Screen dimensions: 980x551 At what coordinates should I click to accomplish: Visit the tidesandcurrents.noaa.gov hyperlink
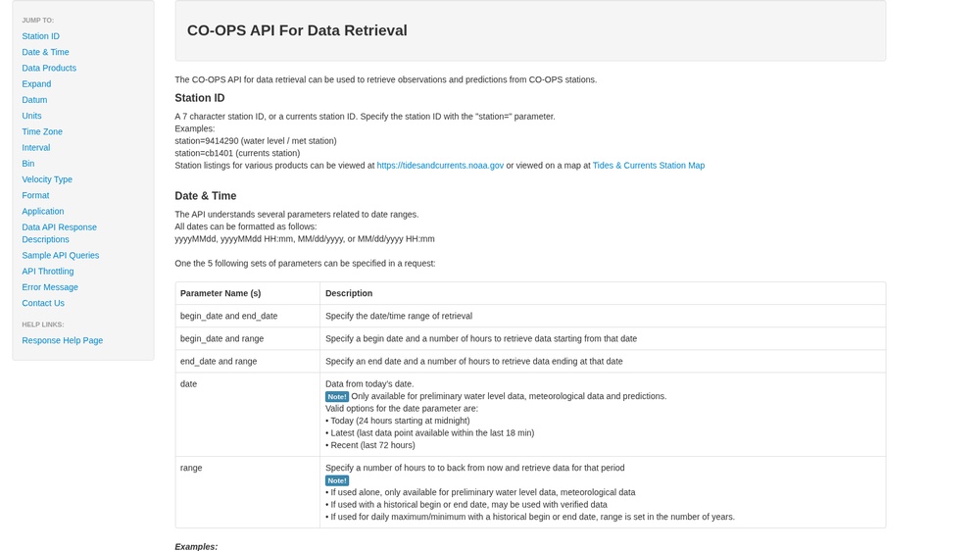[440, 166]
